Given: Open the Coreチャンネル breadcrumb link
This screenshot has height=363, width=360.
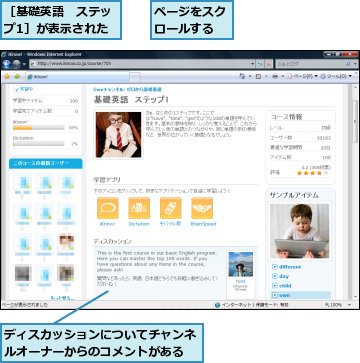Looking at the screenshot, I should tap(127, 89).
